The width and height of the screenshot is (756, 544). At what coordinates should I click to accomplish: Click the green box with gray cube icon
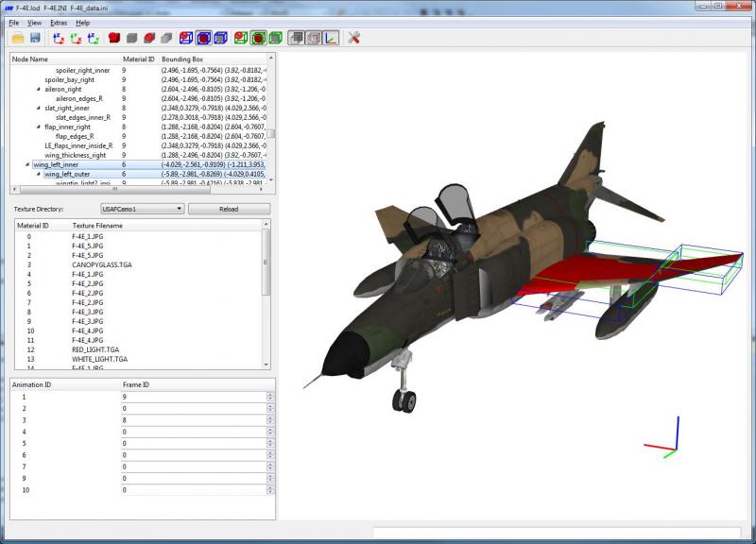tap(276, 38)
